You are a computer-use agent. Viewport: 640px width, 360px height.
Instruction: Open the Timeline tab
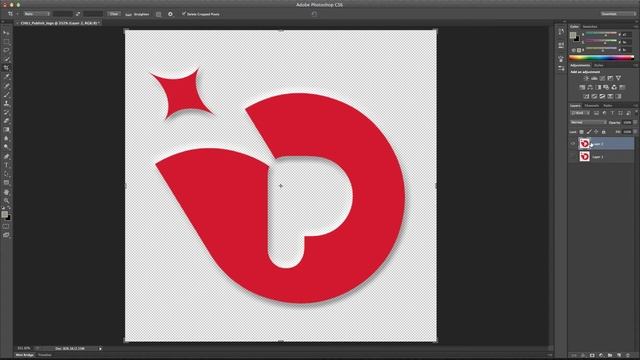point(45,355)
